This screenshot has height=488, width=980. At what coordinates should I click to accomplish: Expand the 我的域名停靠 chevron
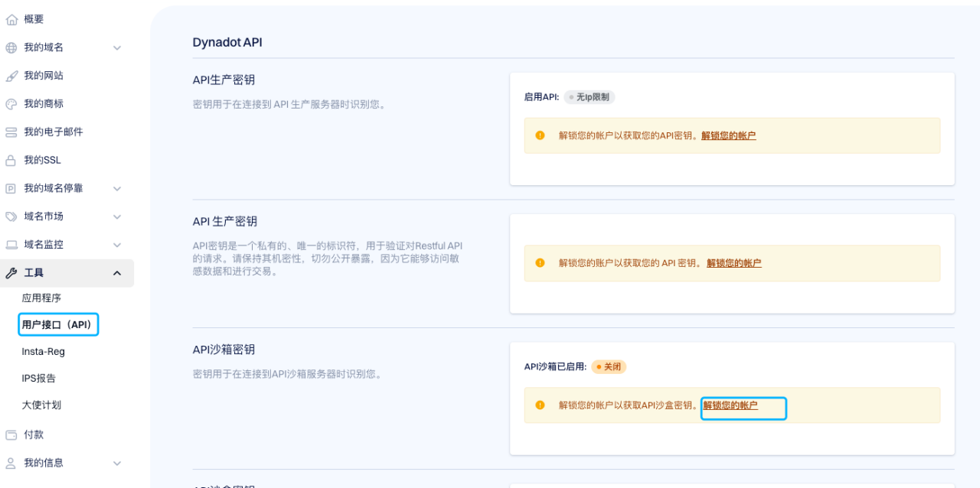click(117, 188)
